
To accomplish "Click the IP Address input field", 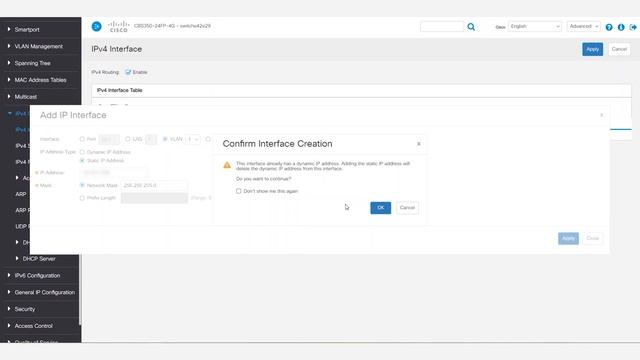I will [x=113, y=173].
